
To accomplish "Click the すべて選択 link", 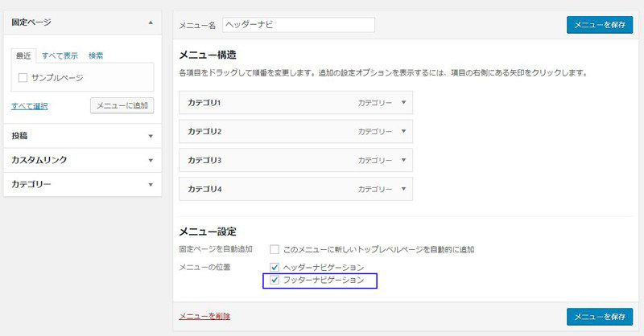I will pos(30,106).
